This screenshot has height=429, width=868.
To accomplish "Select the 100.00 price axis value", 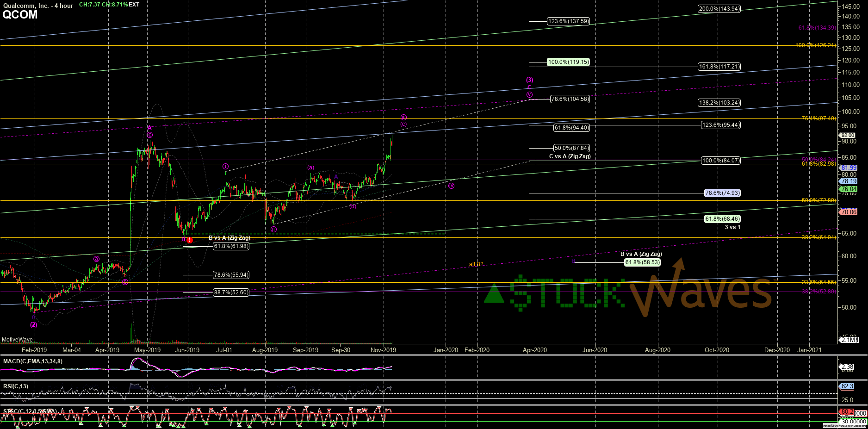I will pyautogui.click(x=851, y=112).
